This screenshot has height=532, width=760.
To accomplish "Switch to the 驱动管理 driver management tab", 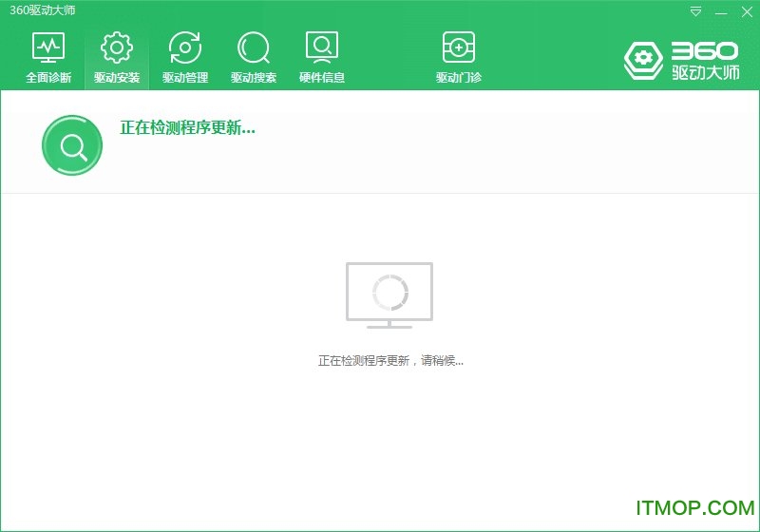I will [185, 57].
